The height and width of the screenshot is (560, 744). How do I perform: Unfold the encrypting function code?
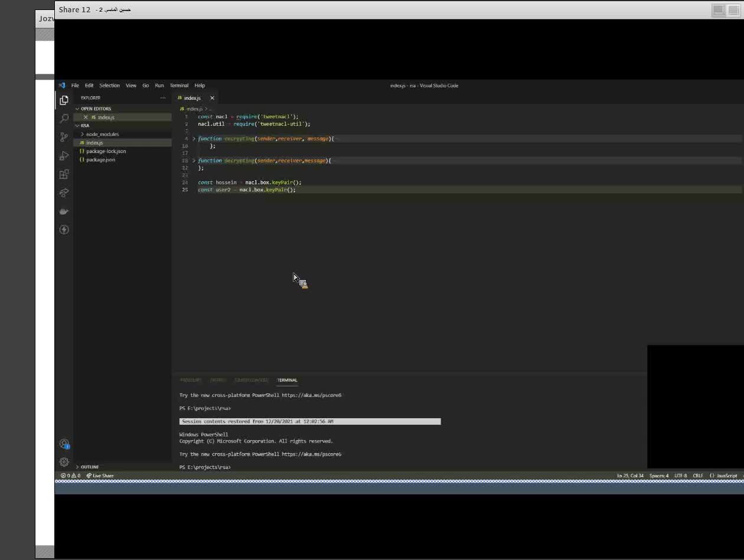pyautogui.click(x=194, y=139)
